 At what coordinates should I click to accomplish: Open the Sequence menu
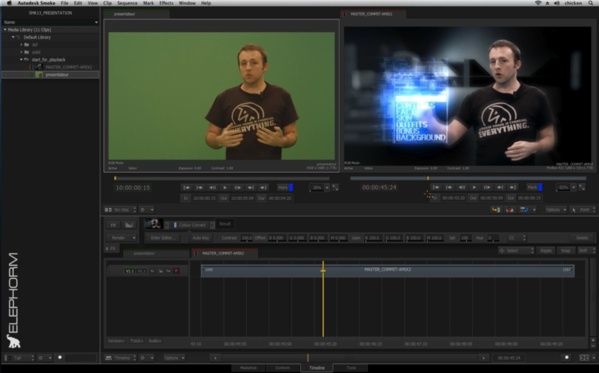click(x=127, y=3)
